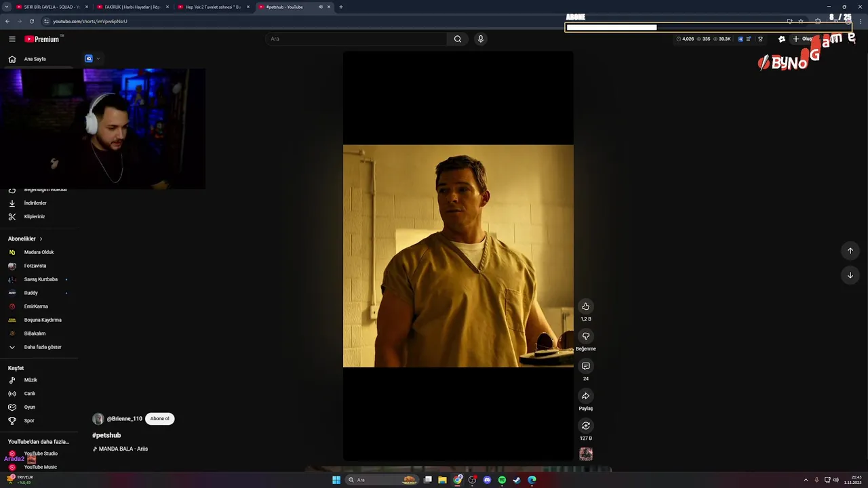This screenshot has height=488, width=868.
Task: Open Discord from taskbar
Action: pyautogui.click(x=487, y=480)
